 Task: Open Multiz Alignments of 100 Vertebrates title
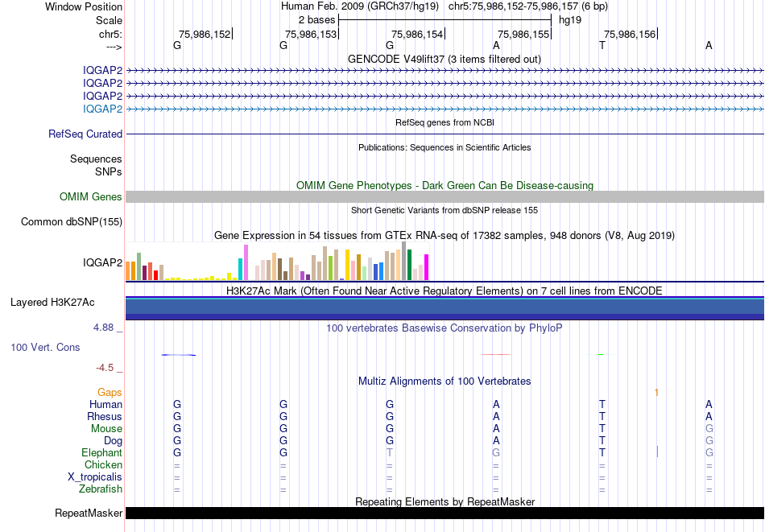coord(445,381)
